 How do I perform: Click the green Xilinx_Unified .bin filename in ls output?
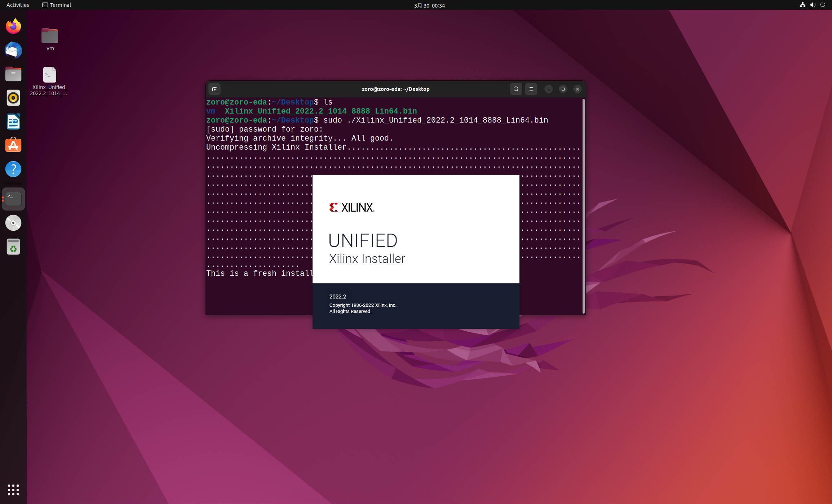point(321,111)
